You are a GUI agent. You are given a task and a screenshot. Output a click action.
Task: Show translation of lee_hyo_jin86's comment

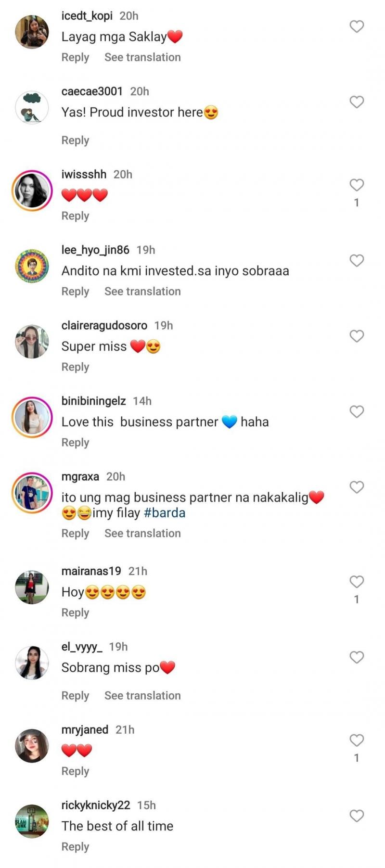[142, 292]
